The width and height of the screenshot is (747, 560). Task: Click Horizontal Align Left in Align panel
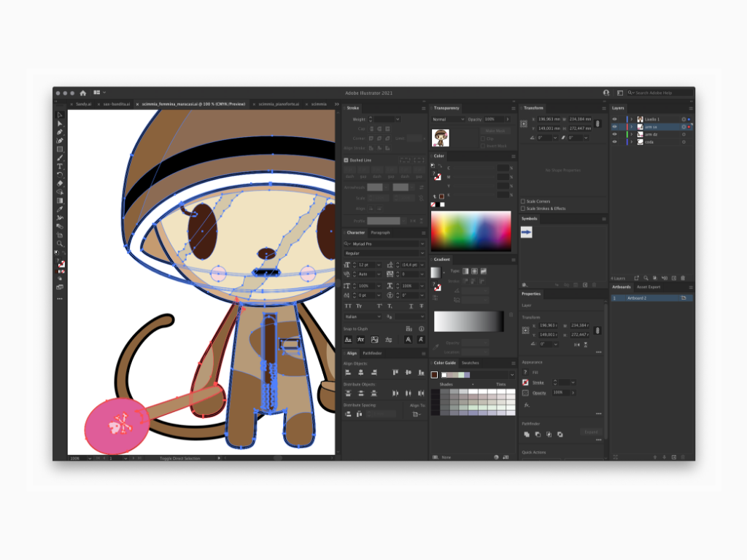pos(348,373)
